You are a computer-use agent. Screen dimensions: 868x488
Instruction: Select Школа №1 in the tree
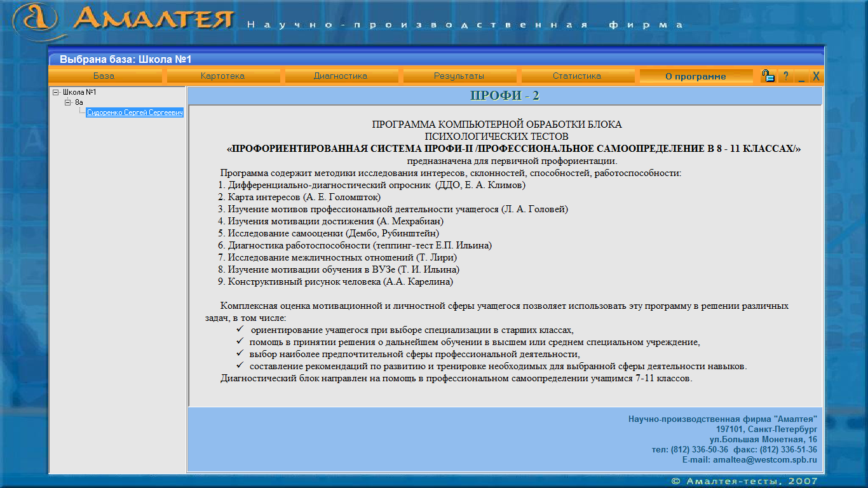click(79, 92)
